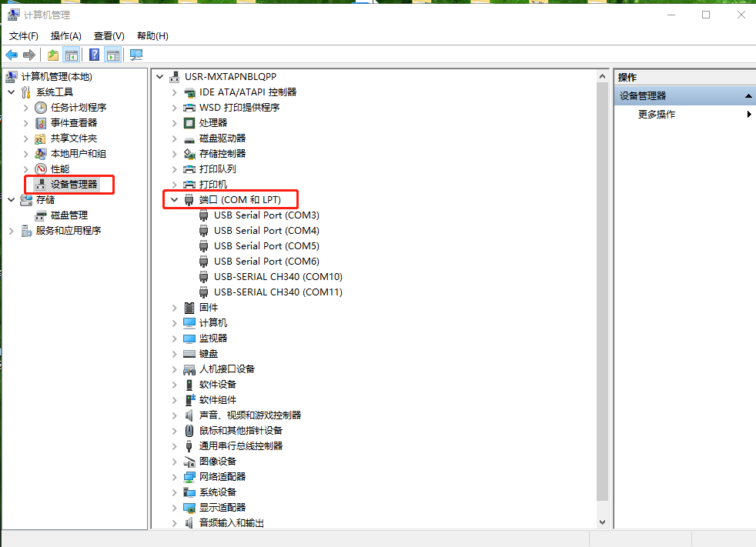Click the 键盘 keyboard icon
Image resolution: width=756 pixels, height=547 pixels.
click(x=189, y=354)
